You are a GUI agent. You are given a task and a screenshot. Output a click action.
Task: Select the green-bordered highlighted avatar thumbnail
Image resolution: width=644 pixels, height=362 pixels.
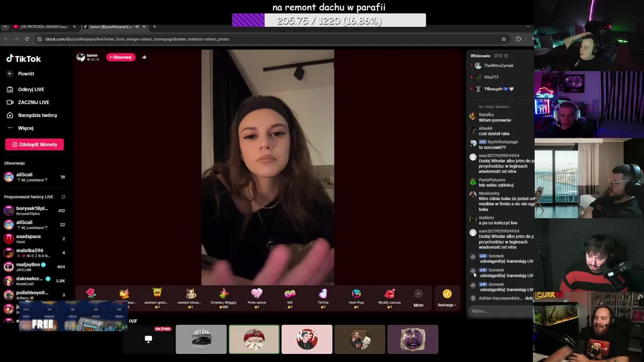coord(254,339)
